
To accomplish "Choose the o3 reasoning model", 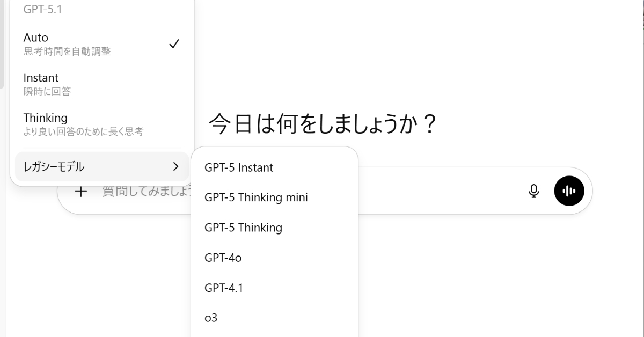I will pyautogui.click(x=210, y=318).
